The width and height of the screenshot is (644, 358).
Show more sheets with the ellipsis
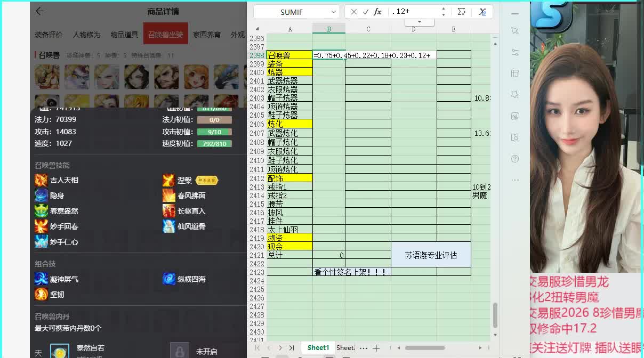pyautogui.click(x=364, y=348)
